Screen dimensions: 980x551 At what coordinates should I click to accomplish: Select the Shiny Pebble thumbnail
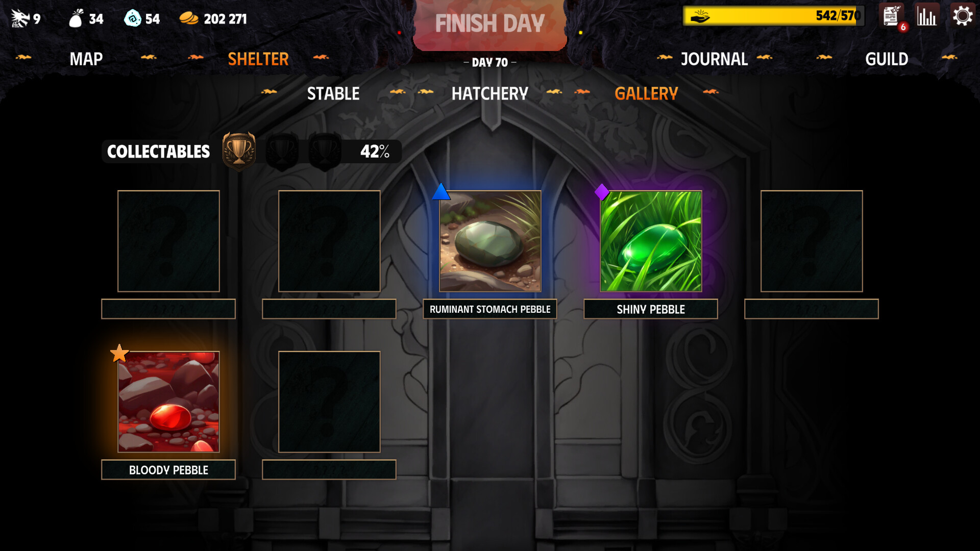click(x=651, y=241)
